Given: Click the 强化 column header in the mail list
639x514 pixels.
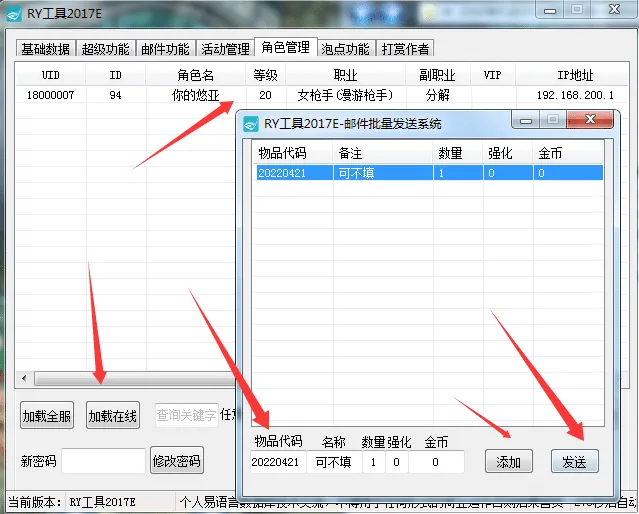Looking at the screenshot, I should [x=508, y=153].
